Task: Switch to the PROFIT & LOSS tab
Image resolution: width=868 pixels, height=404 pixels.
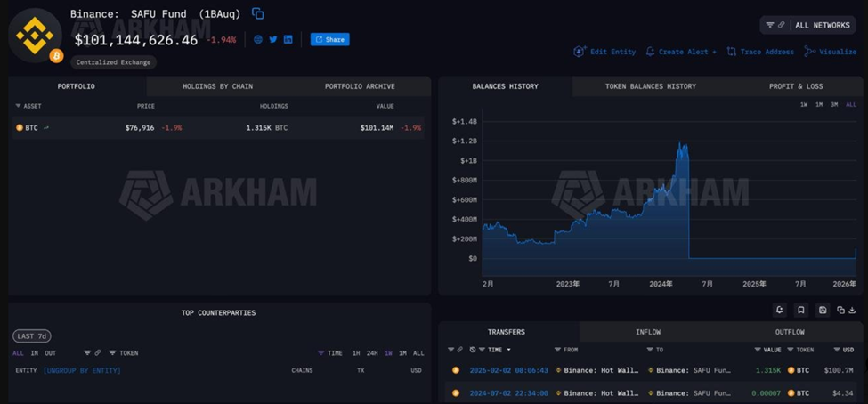Action: pos(796,86)
